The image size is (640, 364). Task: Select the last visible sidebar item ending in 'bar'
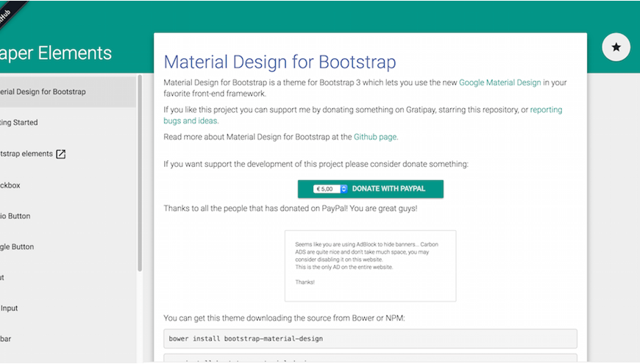click(6, 340)
